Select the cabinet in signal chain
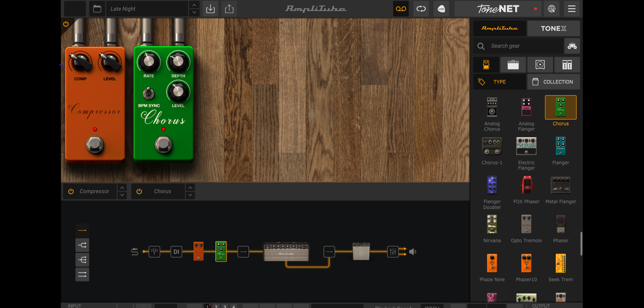This screenshot has width=644, height=308. coord(361,251)
